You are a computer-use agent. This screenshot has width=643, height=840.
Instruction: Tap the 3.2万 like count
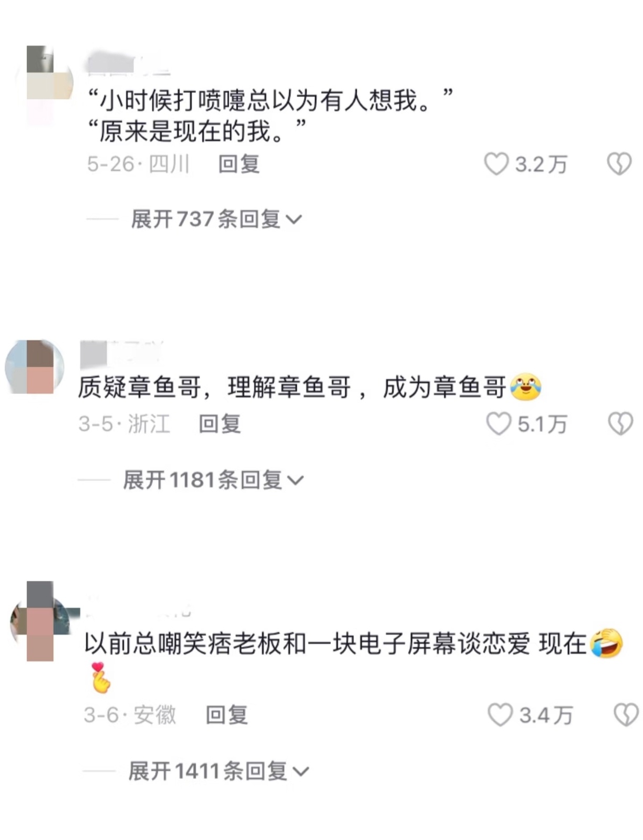click(541, 164)
